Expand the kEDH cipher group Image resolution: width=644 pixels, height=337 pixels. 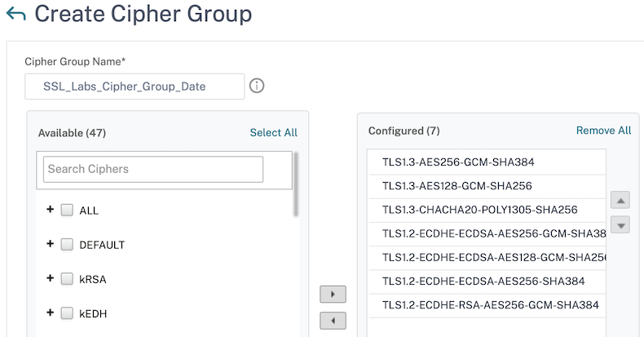51,313
